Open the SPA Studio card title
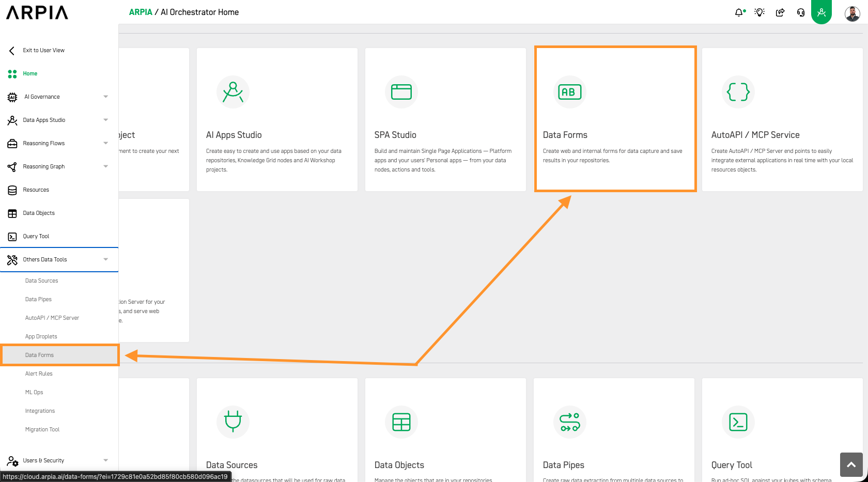The image size is (868, 482). 395,135
